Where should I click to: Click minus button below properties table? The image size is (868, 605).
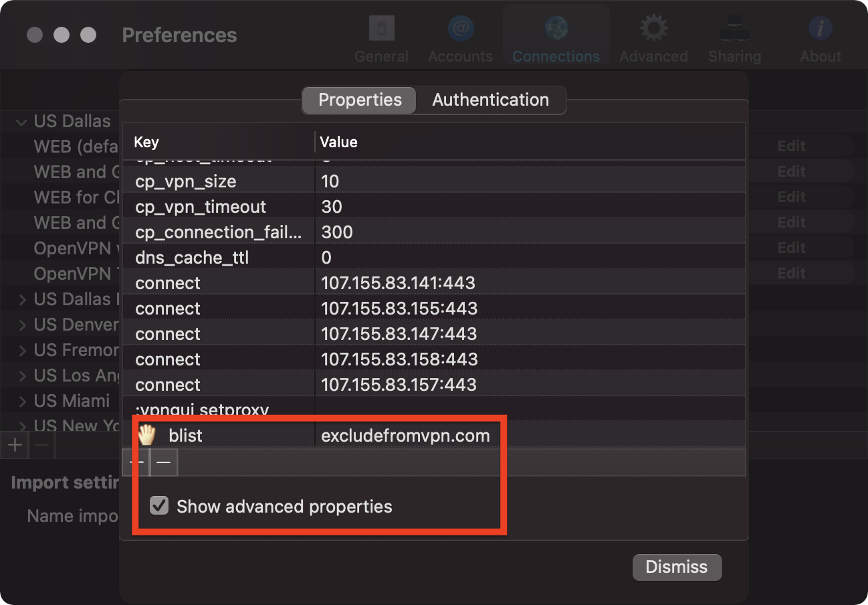point(164,462)
